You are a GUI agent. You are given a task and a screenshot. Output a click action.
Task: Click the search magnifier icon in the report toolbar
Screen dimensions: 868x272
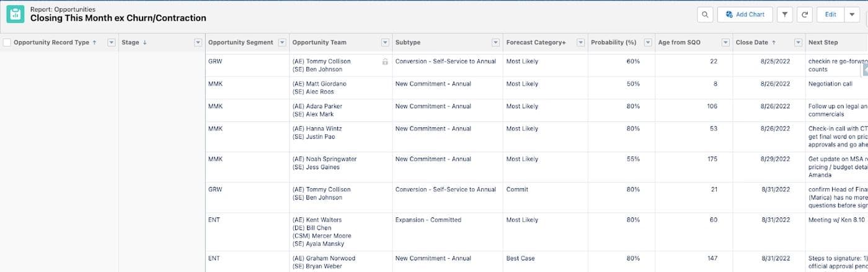click(705, 15)
